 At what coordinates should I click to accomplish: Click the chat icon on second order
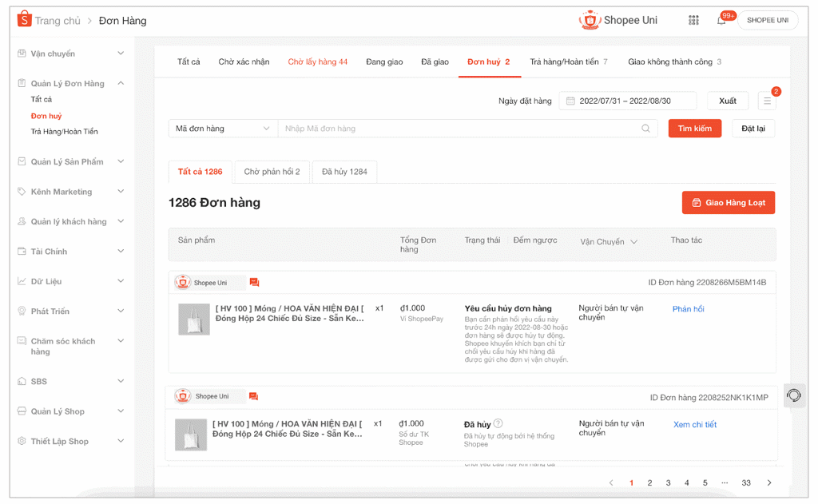coord(253,396)
